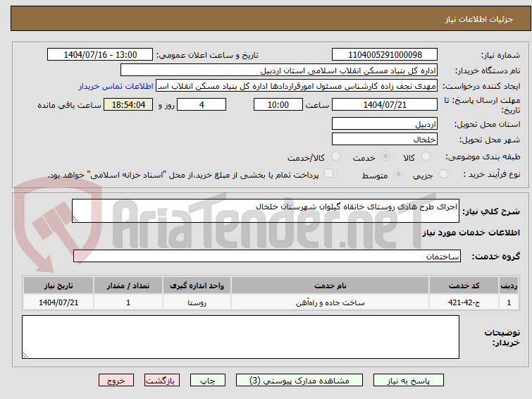
Task: Click the نام خدمت column header
Action: [330, 286]
